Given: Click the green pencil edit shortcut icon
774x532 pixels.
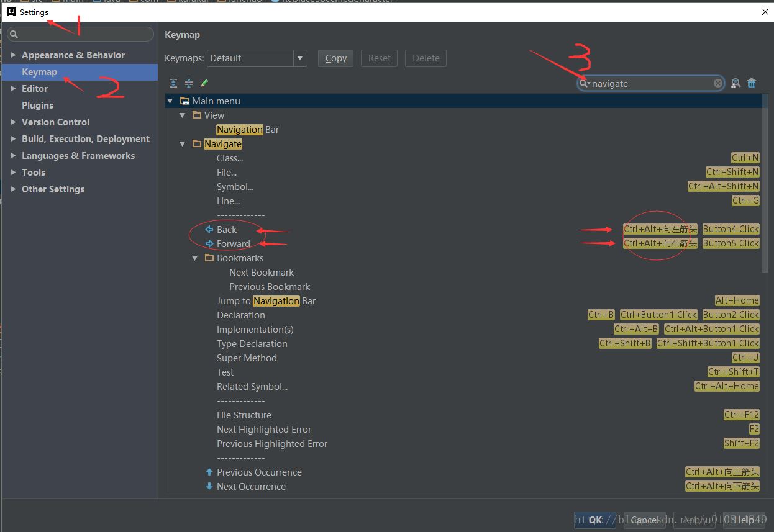Looking at the screenshot, I should click(x=204, y=83).
